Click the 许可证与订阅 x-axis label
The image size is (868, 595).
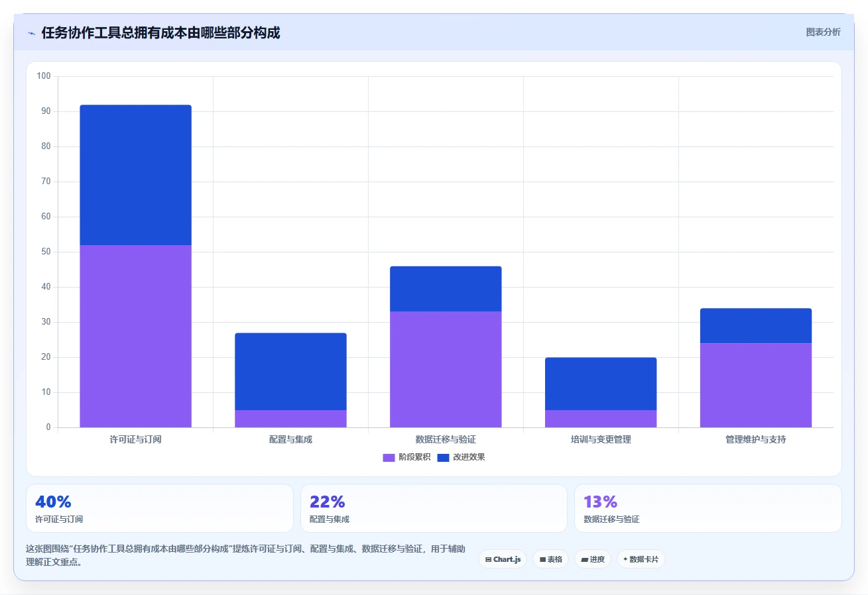click(136, 439)
